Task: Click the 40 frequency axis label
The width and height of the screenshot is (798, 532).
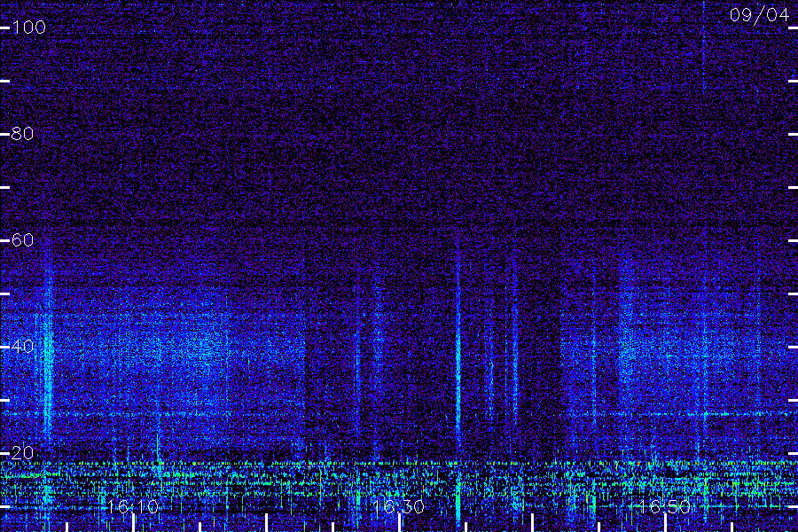Action: click(22, 346)
